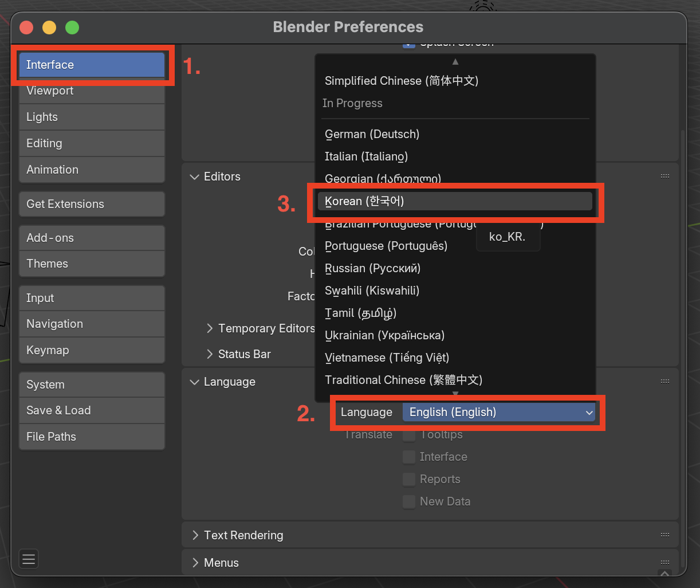Open the Interface preferences tab
This screenshot has width=700, height=588.
coord(92,65)
